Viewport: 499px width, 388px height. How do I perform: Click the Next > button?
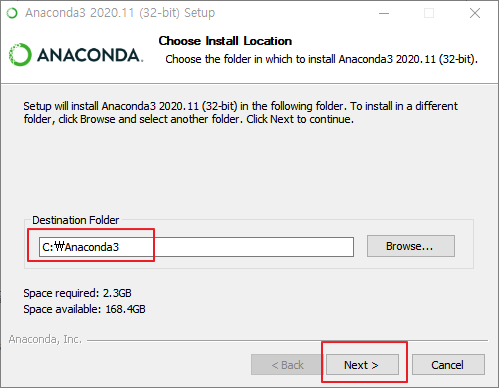(362, 365)
